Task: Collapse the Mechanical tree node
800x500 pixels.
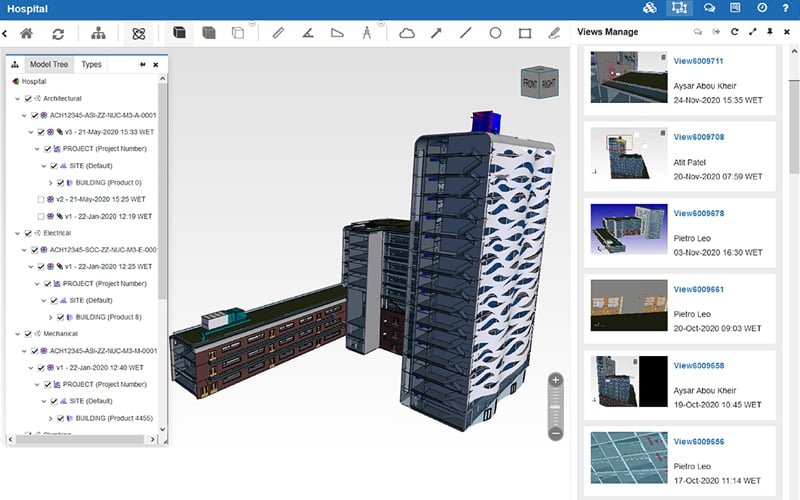Action: tap(18, 334)
